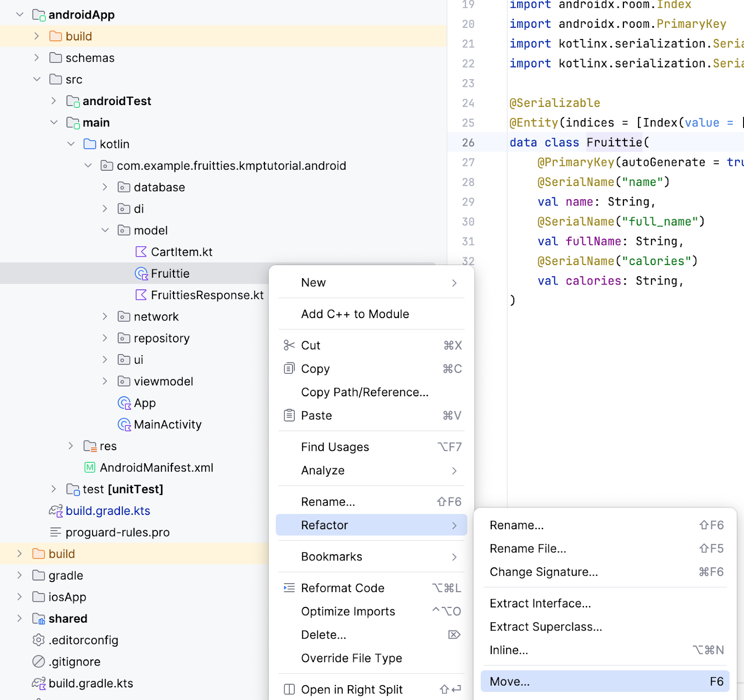This screenshot has width=744, height=700.
Task: Click the Gradle icon beside androidApp build.gradle.kts
Action: coord(56,511)
